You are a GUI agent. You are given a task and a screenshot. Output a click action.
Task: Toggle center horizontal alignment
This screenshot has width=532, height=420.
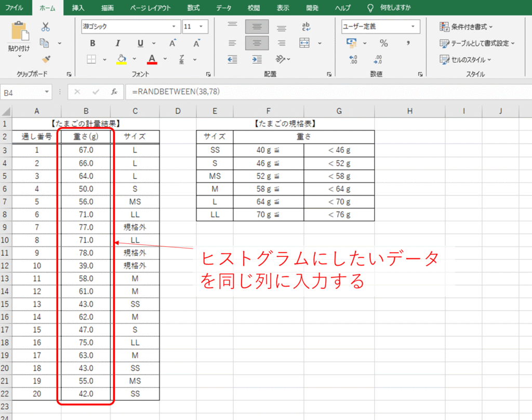pyautogui.click(x=257, y=43)
